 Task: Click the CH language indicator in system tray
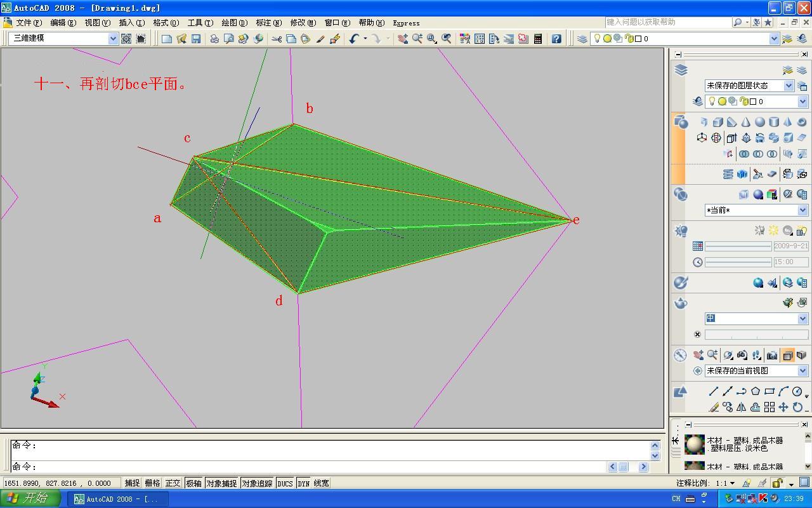[676, 499]
